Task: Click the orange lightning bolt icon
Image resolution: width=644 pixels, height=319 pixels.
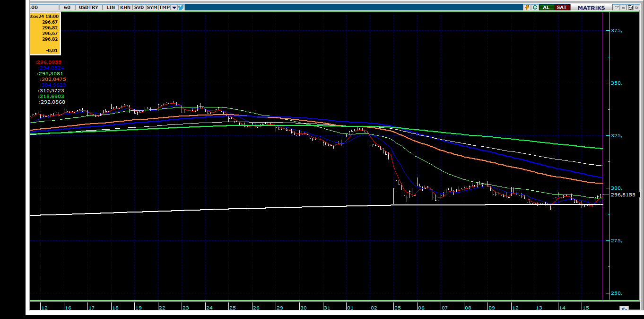Action: pos(527,8)
